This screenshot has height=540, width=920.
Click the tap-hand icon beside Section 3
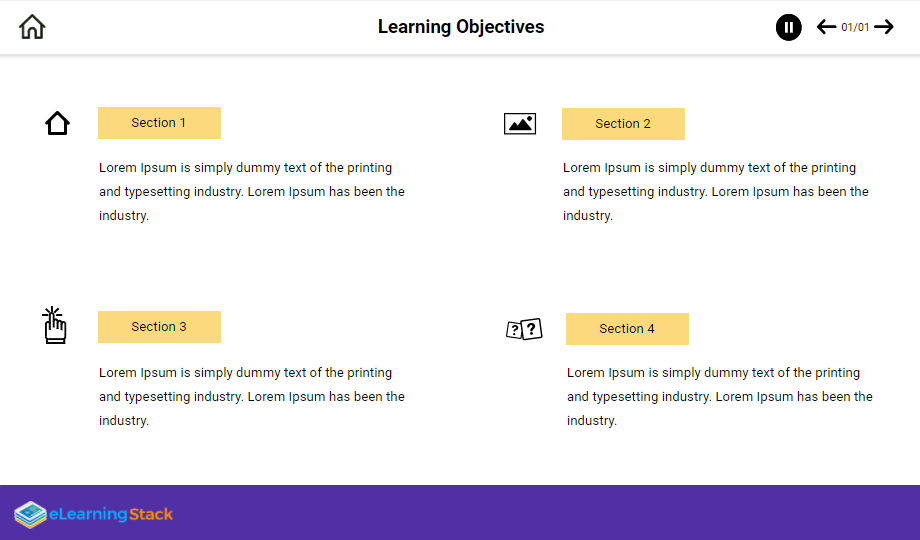coord(55,327)
